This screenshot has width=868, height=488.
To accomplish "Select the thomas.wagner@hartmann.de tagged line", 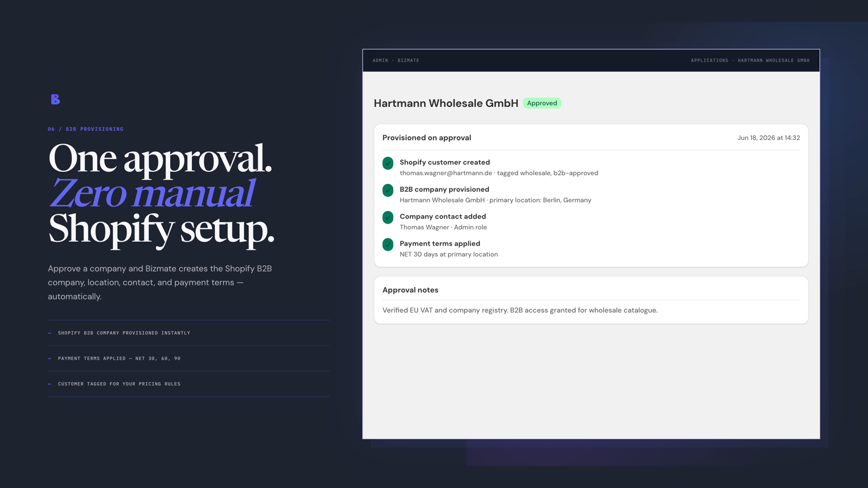I will click(x=499, y=173).
